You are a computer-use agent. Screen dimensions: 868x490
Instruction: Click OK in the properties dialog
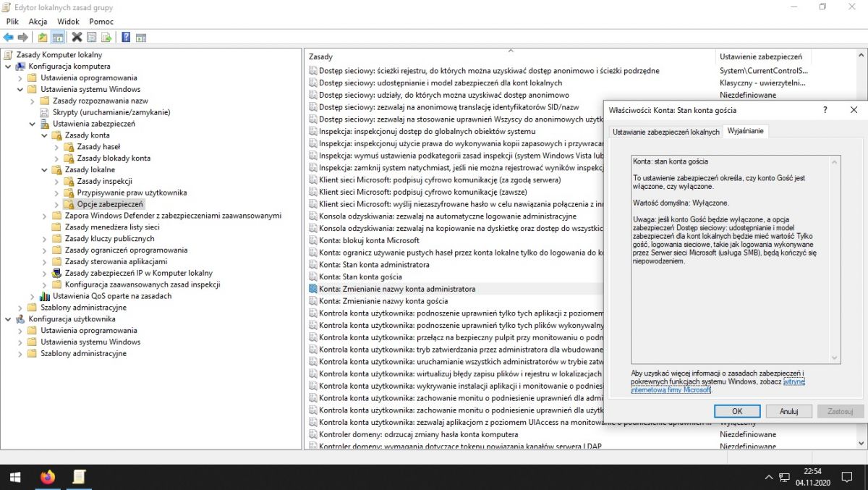(x=737, y=411)
